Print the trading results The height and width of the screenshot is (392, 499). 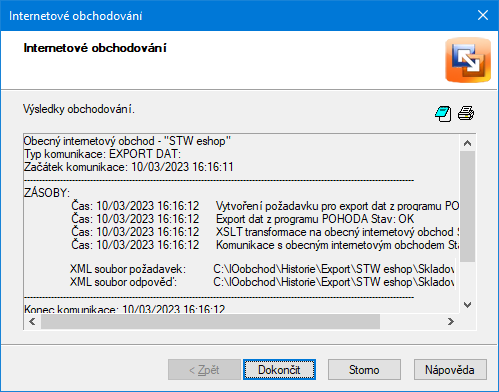(466, 113)
